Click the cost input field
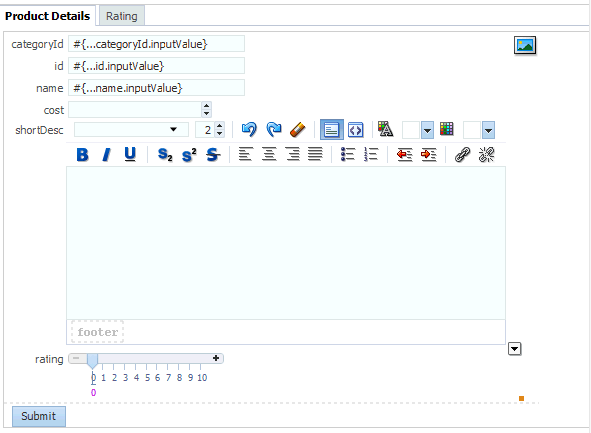The image size is (591, 433). tap(135, 110)
